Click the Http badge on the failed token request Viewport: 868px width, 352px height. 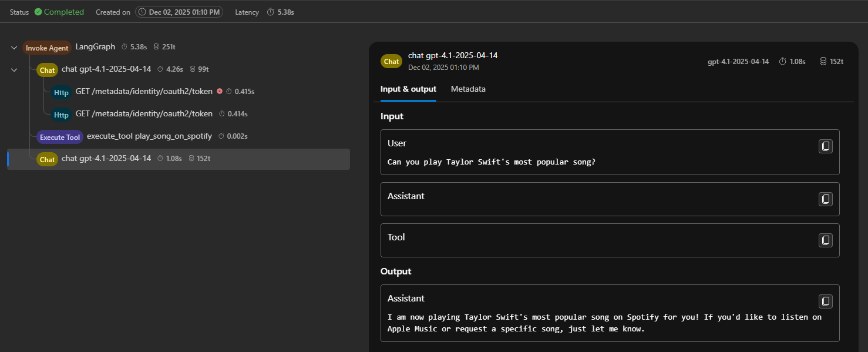pos(61,92)
